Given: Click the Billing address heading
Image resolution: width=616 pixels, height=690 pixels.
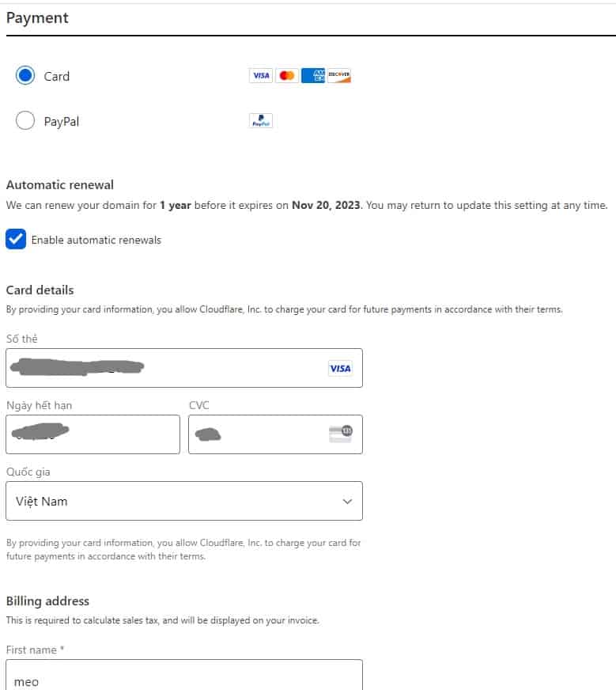Looking at the screenshot, I should [47, 601].
